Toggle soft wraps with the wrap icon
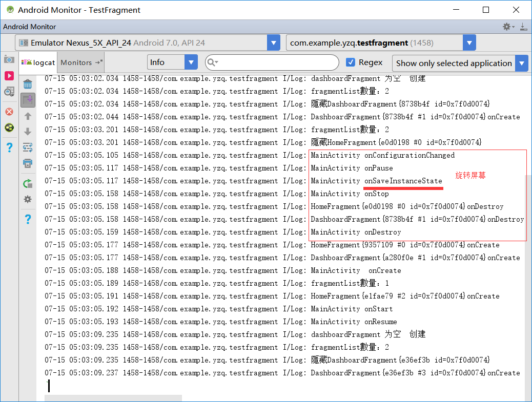 tap(28, 148)
